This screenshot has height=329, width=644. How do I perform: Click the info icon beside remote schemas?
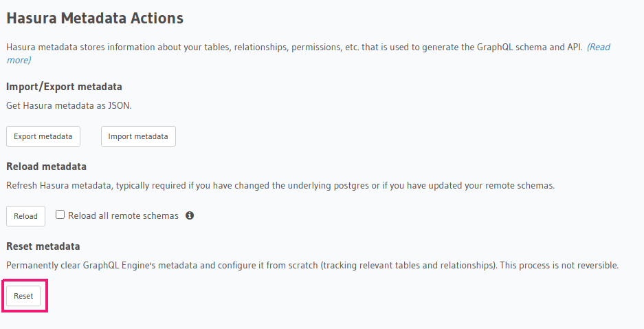(190, 215)
